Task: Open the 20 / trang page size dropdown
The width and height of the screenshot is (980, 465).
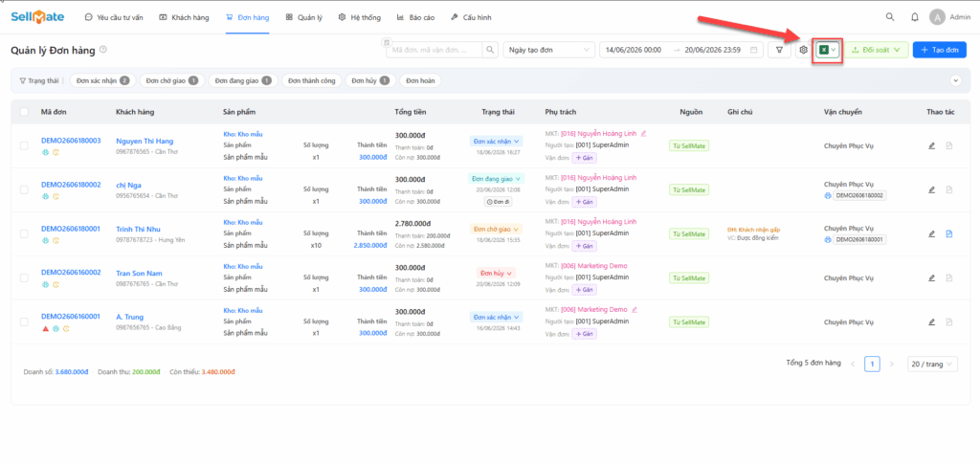Action: 932,364
